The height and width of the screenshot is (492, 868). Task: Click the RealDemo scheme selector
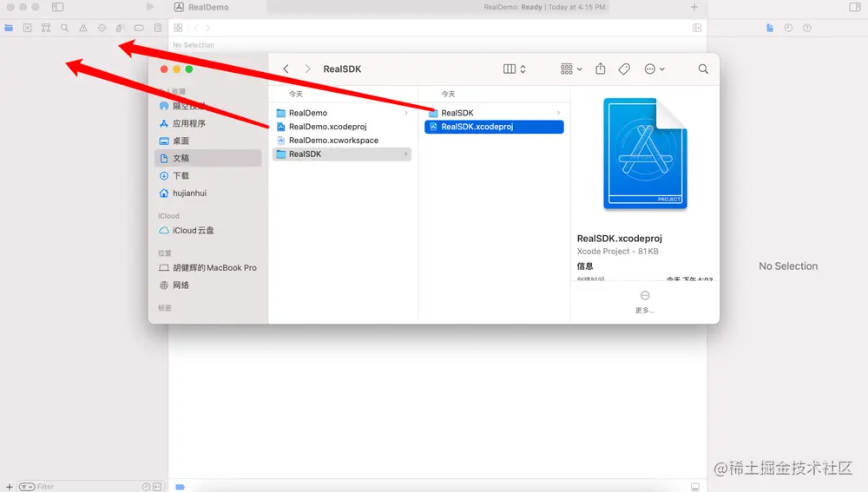tap(201, 7)
